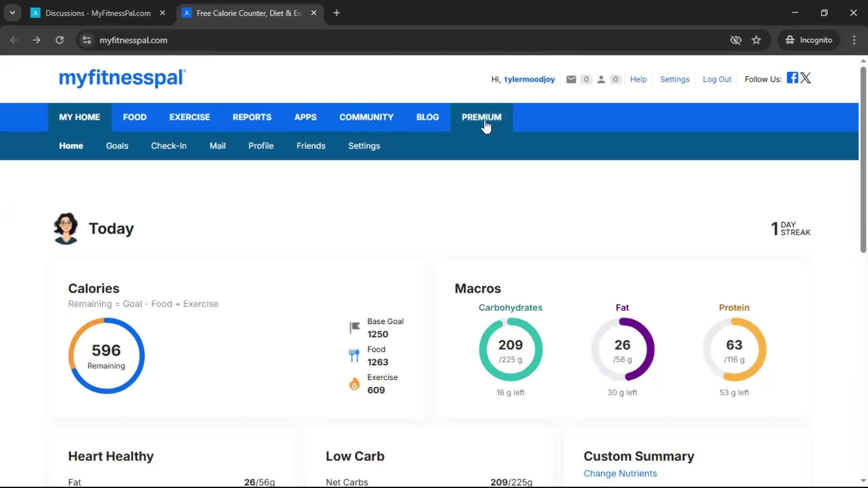Click the Heart Healthy card heading

[111, 456]
